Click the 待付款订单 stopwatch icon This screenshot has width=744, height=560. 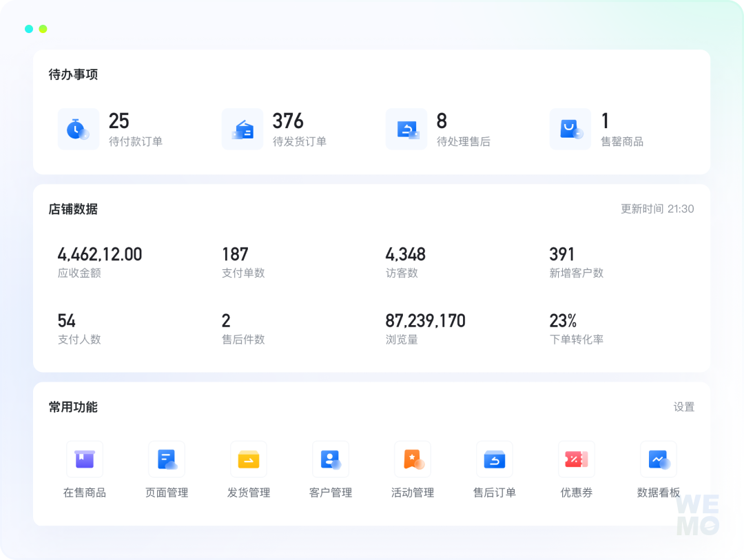[78, 129]
